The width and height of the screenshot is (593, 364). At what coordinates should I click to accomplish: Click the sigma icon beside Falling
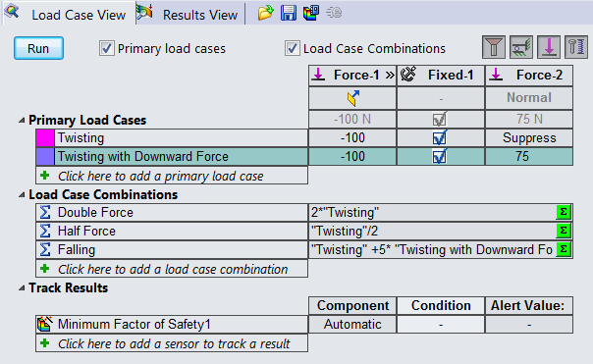coord(45,249)
